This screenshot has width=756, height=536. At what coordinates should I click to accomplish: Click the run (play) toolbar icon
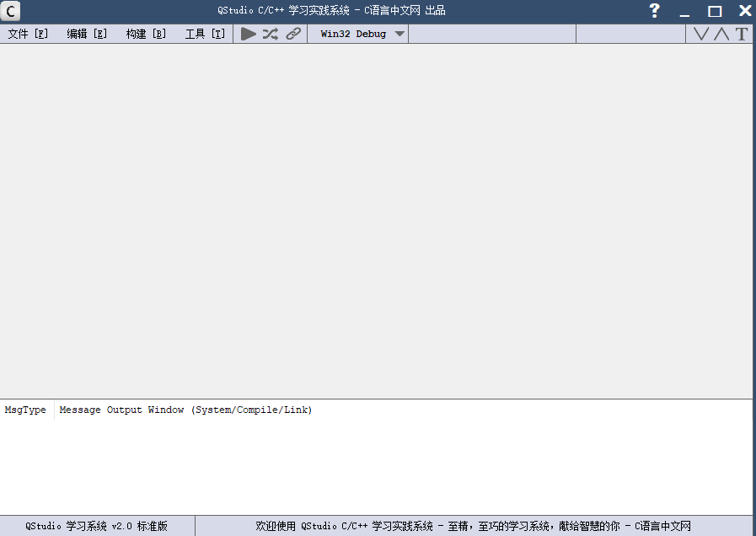click(x=249, y=34)
